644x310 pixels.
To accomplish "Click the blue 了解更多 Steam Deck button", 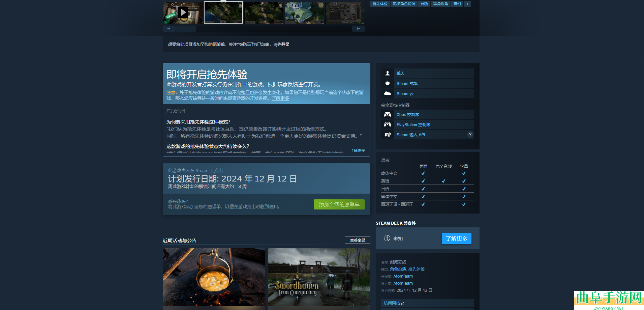I will pos(457,238).
